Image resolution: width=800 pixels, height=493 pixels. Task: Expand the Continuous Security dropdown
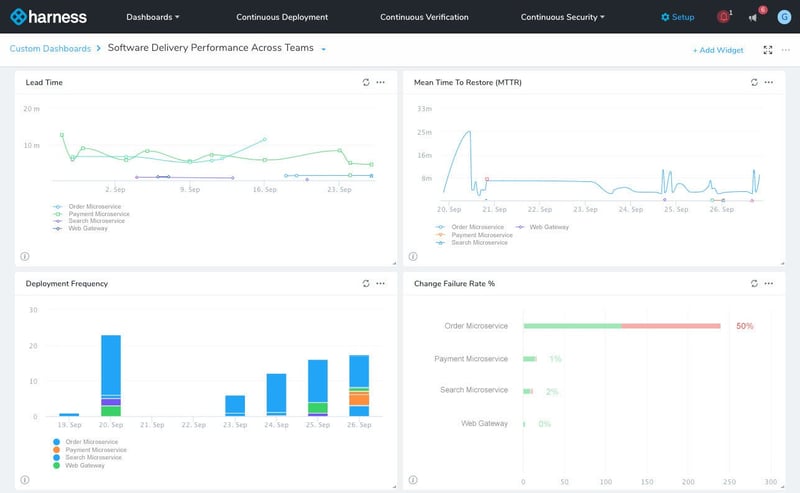click(563, 17)
